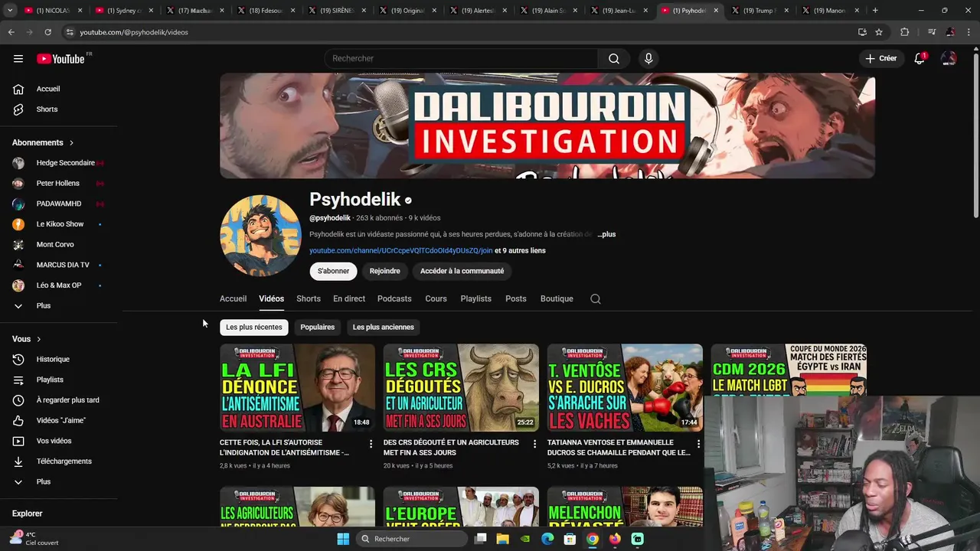The image size is (980, 551).
Task: Open a new browser tab
Action: pos(875,11)
